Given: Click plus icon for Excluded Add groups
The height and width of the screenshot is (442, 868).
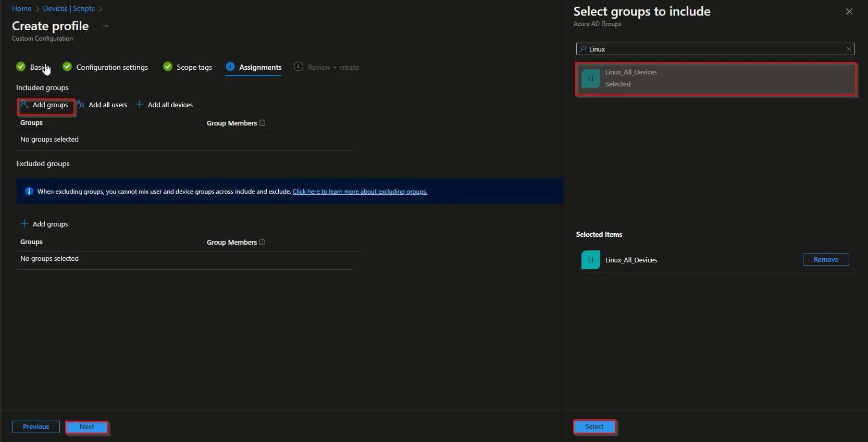Looking at the screenshot, I should [x=24, y=224].
